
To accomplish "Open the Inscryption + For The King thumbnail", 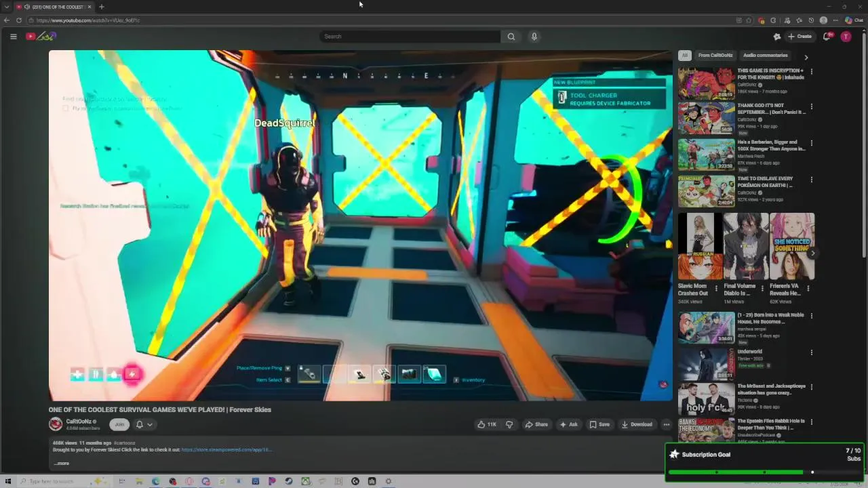I will 706,83.
